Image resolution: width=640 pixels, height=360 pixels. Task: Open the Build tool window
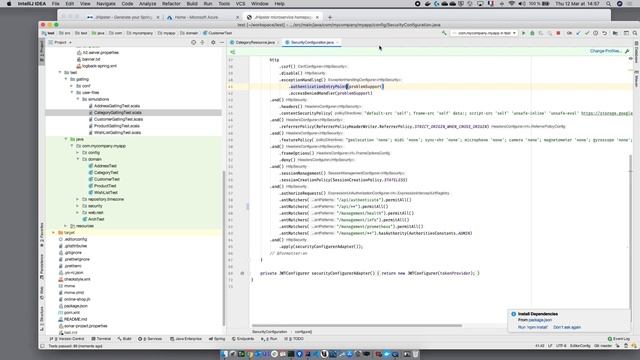(124, 339)
